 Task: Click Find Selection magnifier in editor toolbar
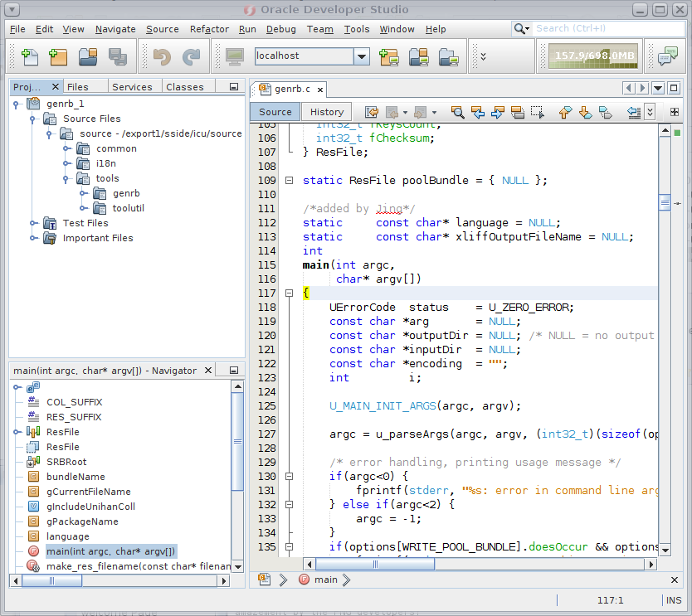click(x=457, y=112)
